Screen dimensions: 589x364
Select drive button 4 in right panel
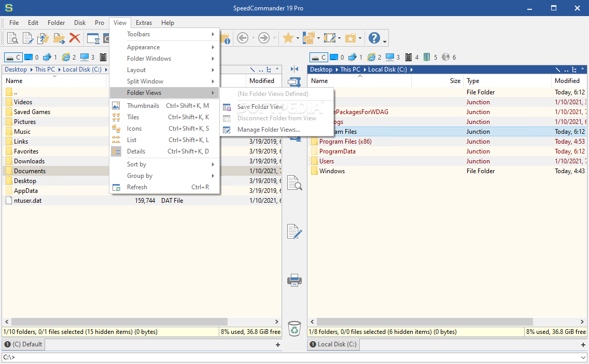411,57
